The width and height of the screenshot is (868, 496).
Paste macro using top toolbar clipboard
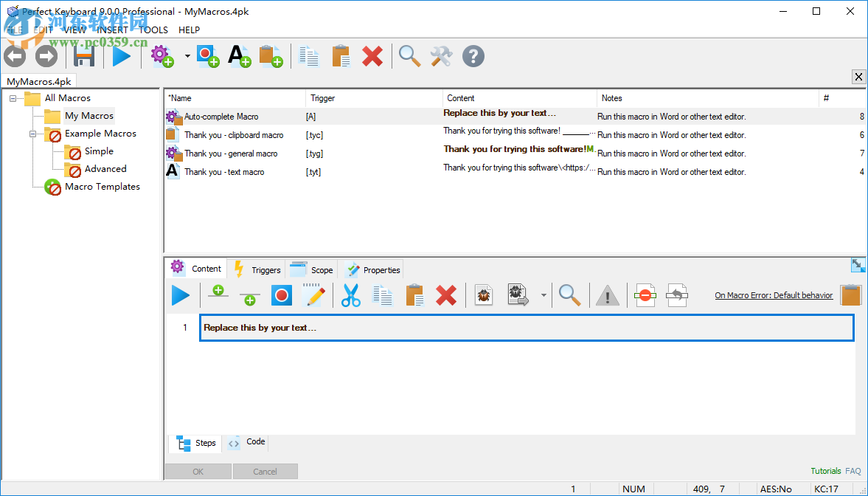pos(341,56)
